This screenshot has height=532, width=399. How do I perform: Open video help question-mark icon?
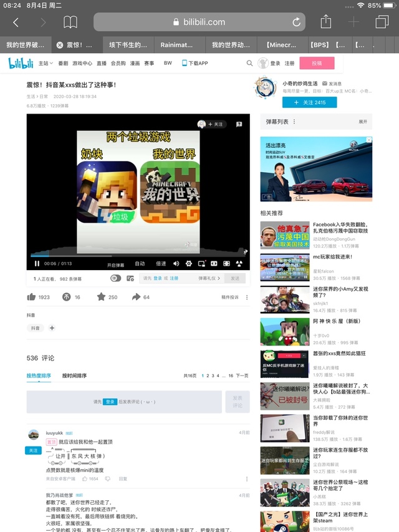pos(239,124)
